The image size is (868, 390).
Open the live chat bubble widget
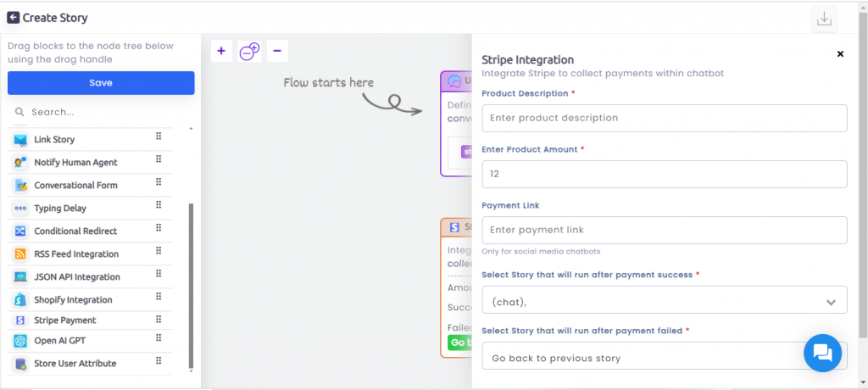tap(822, 353)
